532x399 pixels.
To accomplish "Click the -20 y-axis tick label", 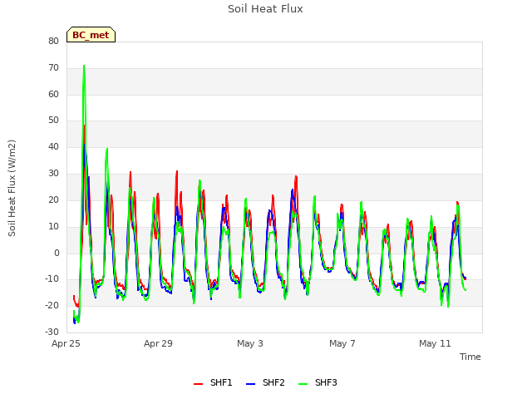I will click(x=52, y=305).
